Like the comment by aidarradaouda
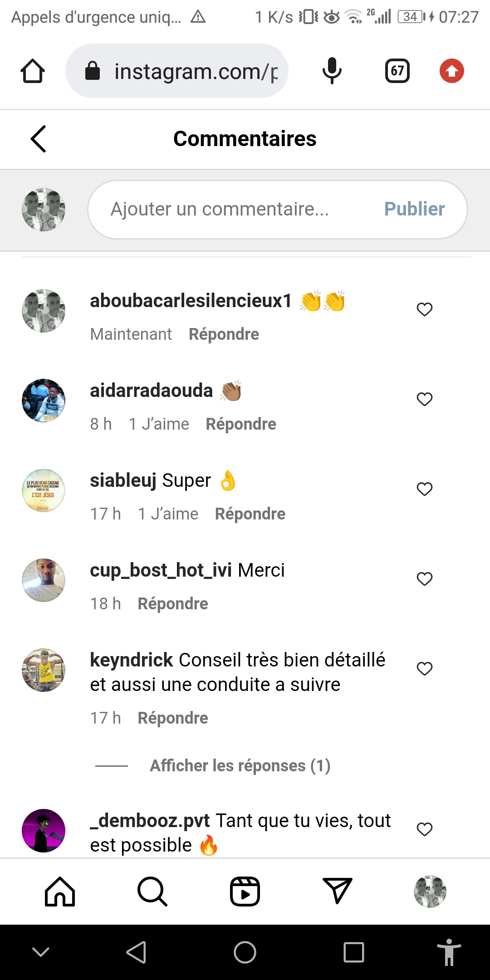 coord(425,399)
